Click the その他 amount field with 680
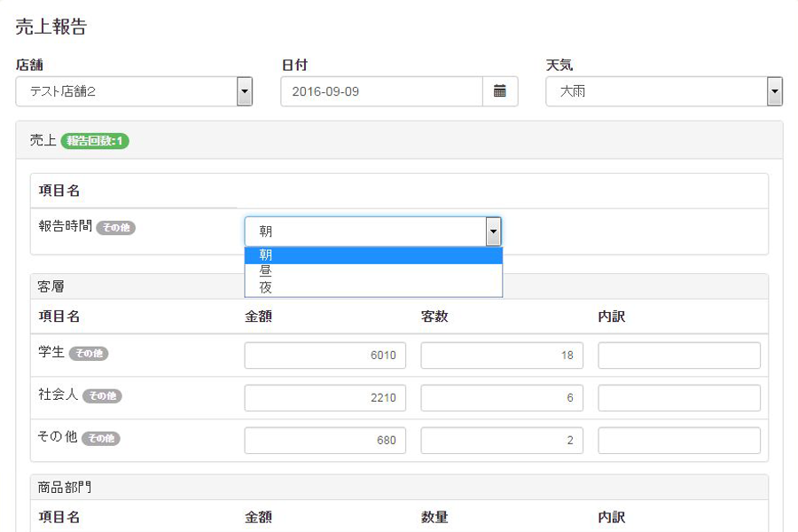Viewport: 798px width, 532px height. [x=325, y=441]
